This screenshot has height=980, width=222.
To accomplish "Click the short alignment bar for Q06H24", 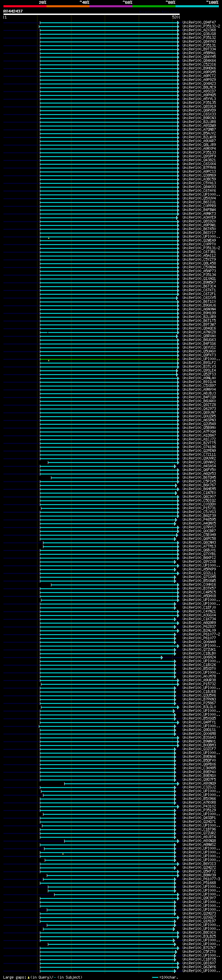I will pos(101,657).
